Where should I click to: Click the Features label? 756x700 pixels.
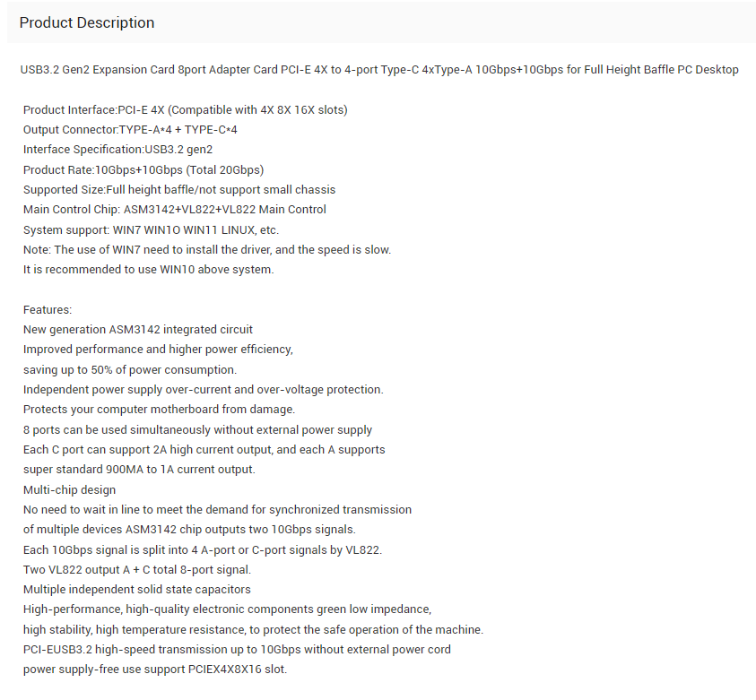(x=48, y=310)
